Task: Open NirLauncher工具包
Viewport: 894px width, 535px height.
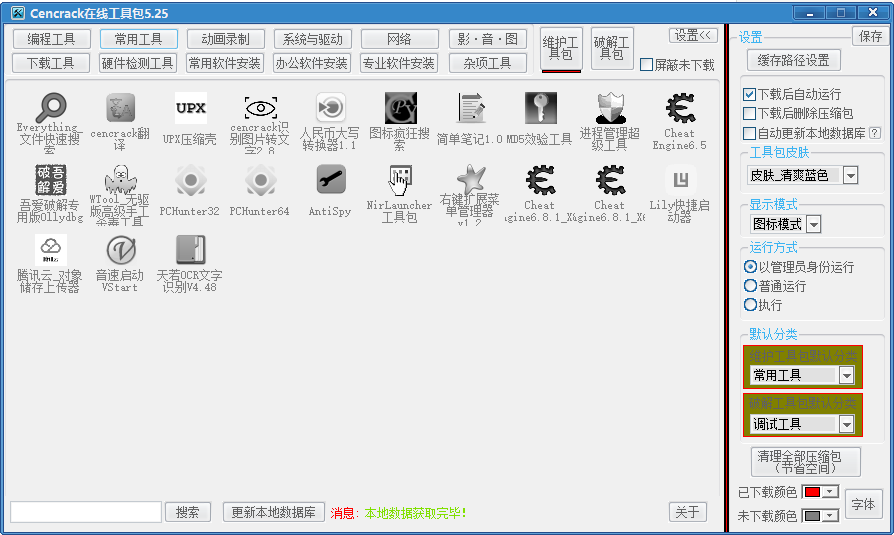Action: pos(400,180)
